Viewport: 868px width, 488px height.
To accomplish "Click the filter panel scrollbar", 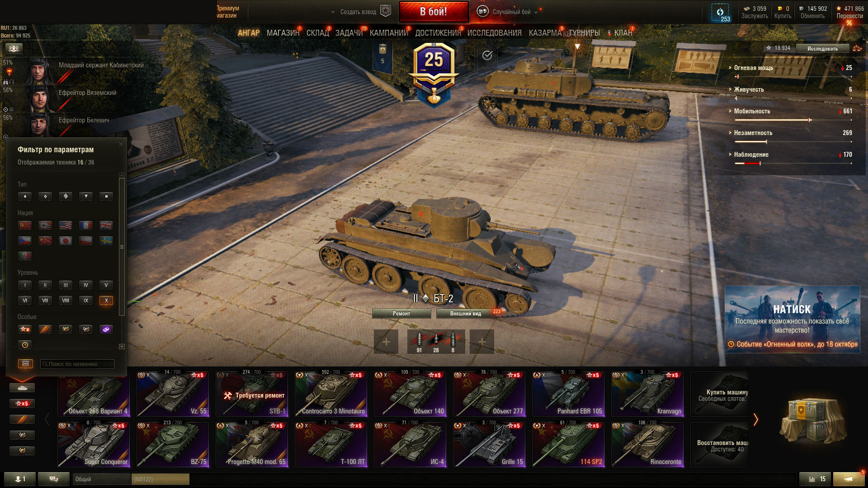I will [x=122, y=247].
